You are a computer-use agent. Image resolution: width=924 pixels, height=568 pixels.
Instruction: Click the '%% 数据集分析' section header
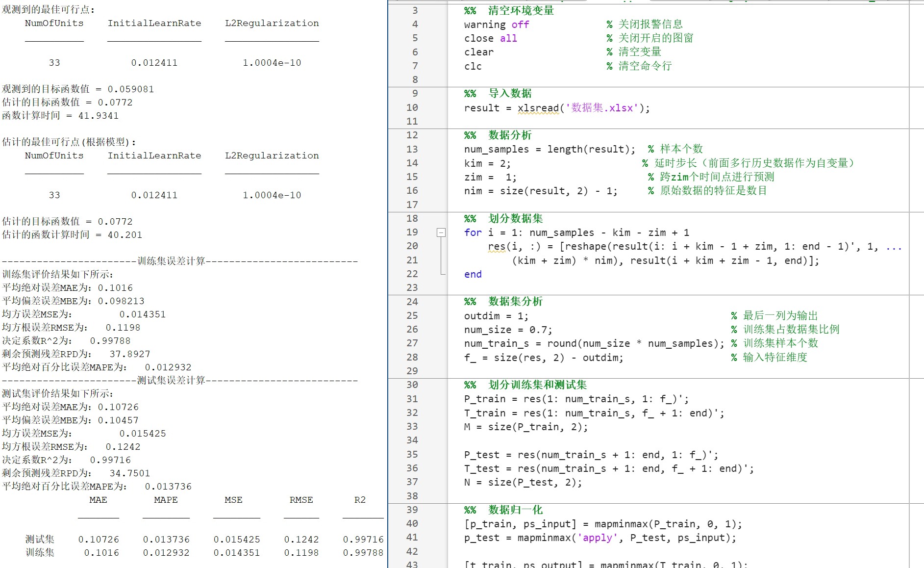503,301
